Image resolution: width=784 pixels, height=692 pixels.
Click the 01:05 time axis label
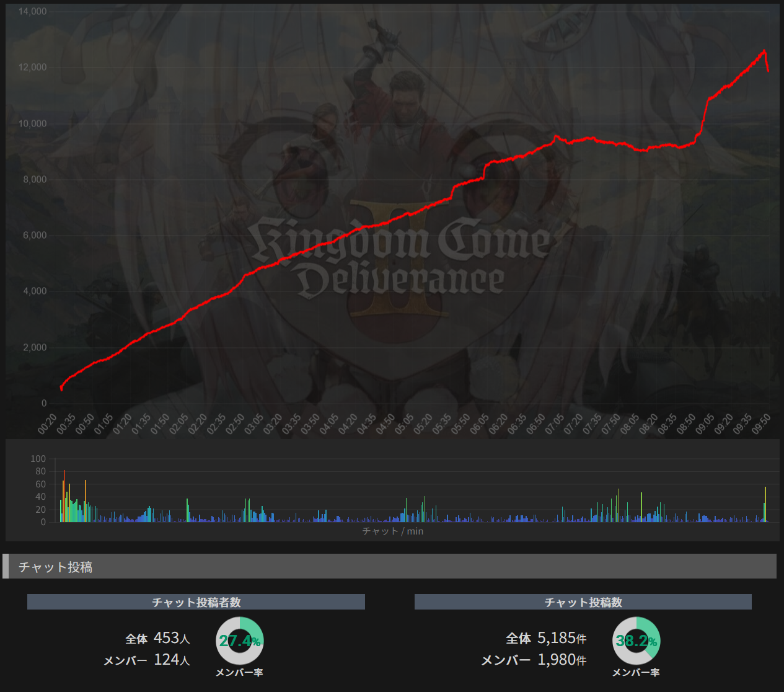(x=104, y=424)
